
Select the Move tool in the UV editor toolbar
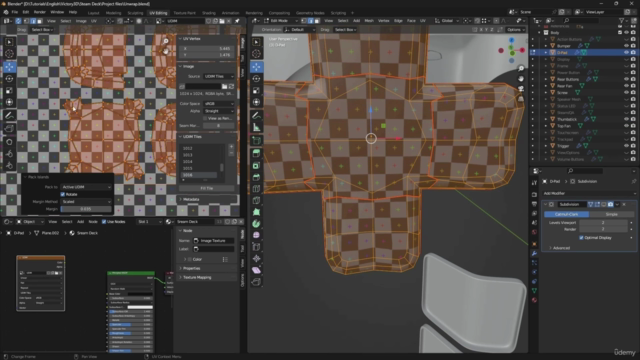coord(9,67)
